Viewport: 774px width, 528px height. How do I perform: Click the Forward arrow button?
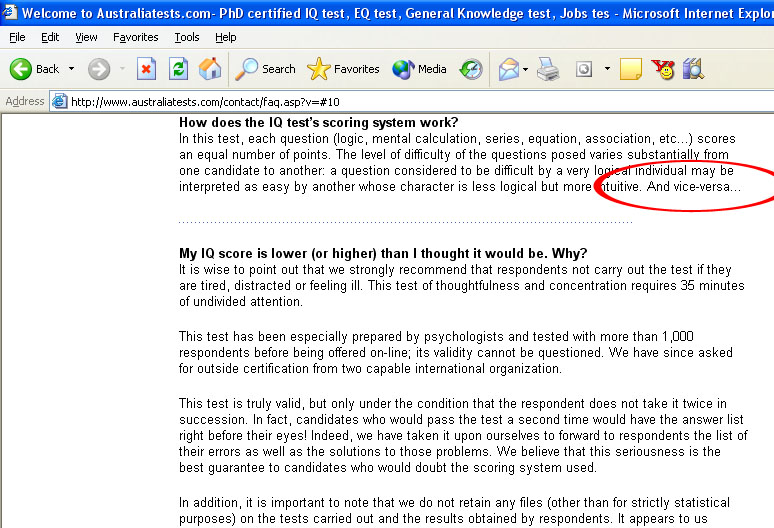(x=99, y=69)
